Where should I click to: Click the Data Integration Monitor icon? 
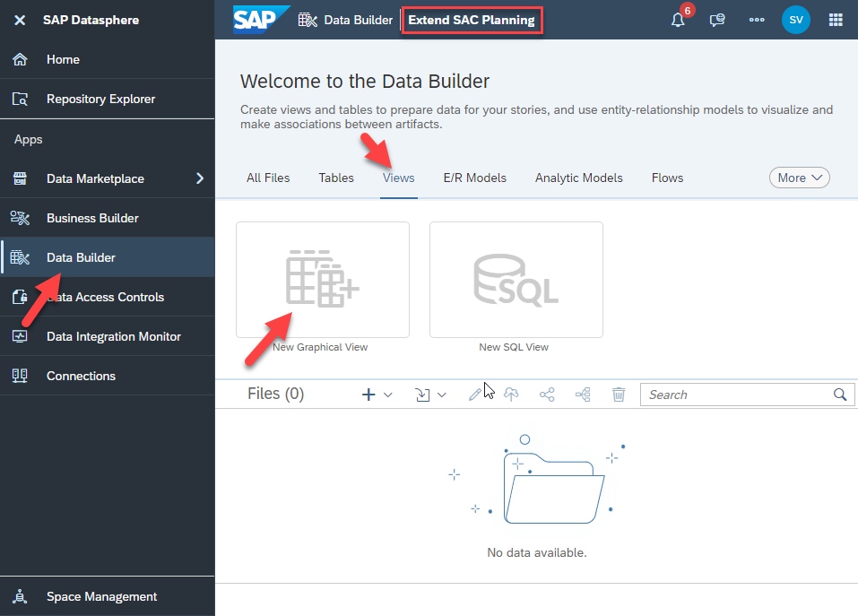[20, 336]
